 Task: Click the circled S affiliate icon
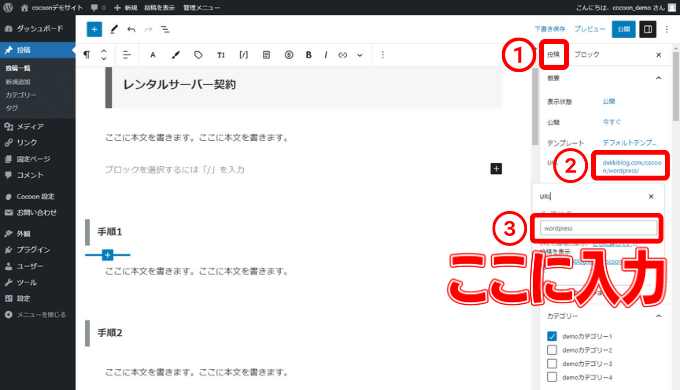(289, 55)
